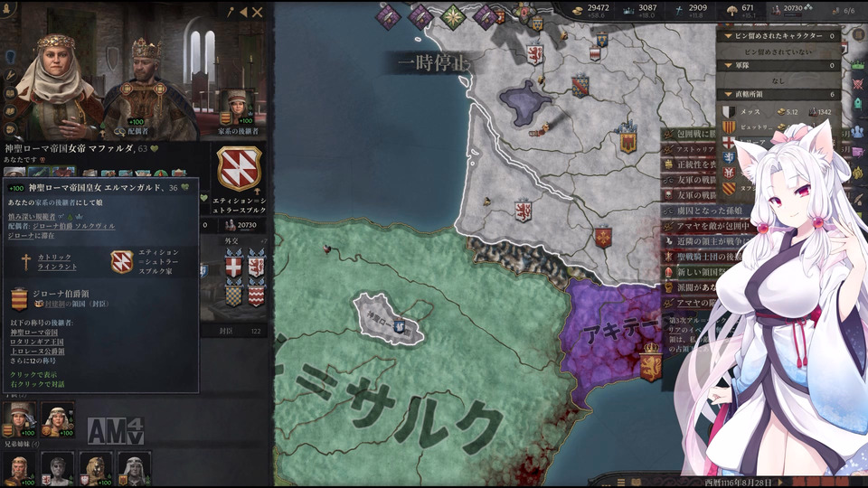Click the gold treasury icon in top bar
The width and height of the screenshot is (868, 488).
578,9
